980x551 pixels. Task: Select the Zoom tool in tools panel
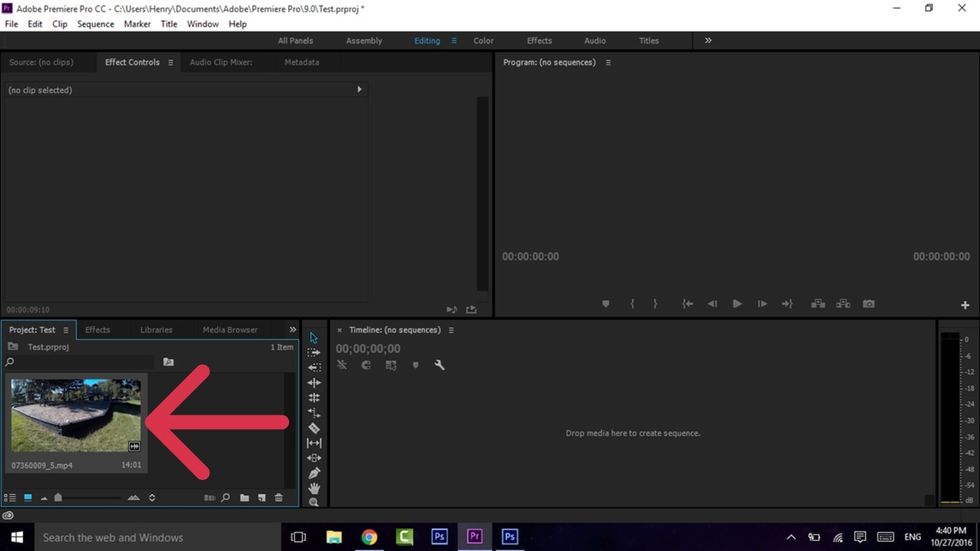314,502
